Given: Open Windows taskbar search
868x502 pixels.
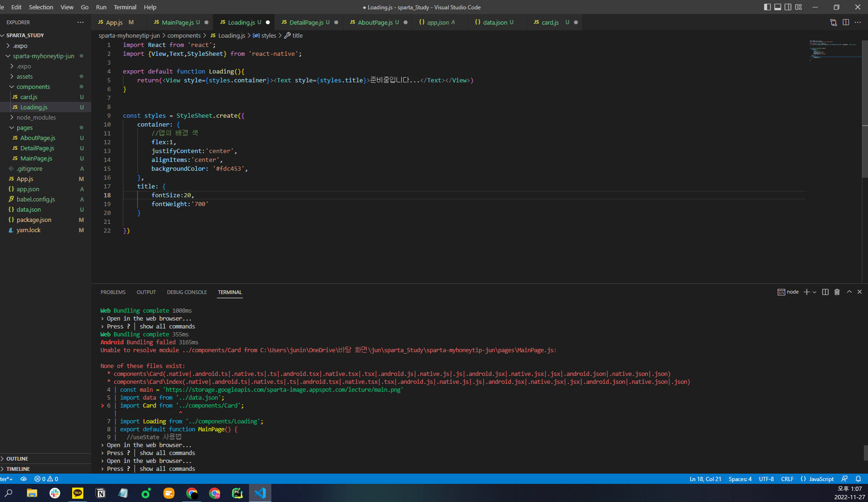Looking at the screenshot, I should click(x=9, y=493).
